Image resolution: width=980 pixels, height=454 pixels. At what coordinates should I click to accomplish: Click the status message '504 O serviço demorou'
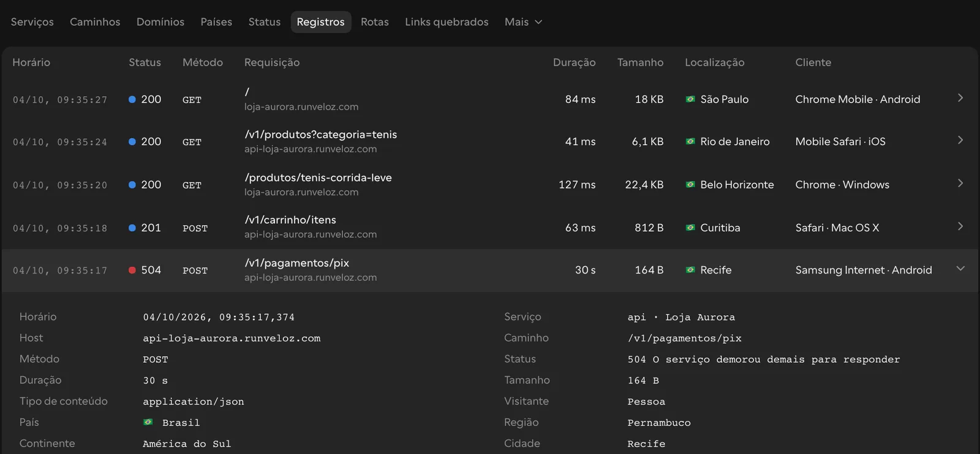764,360
